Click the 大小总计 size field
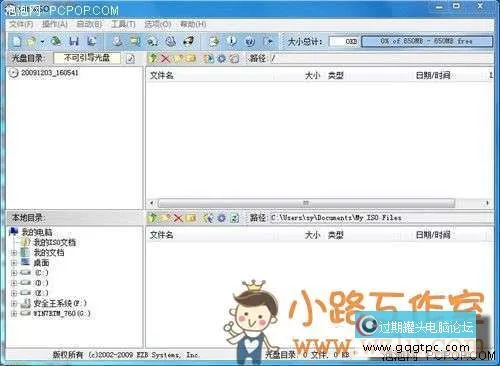 coord(344,41)
